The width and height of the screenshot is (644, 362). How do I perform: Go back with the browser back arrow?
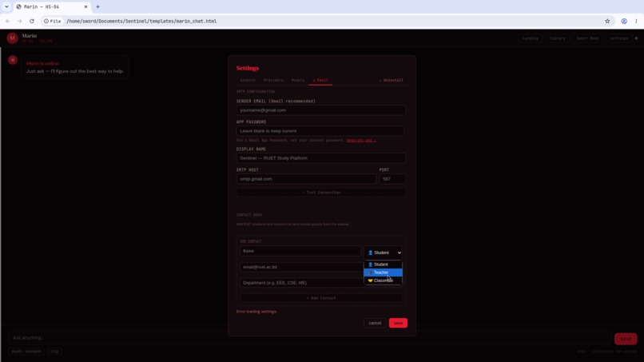click(x=8, y=21)
